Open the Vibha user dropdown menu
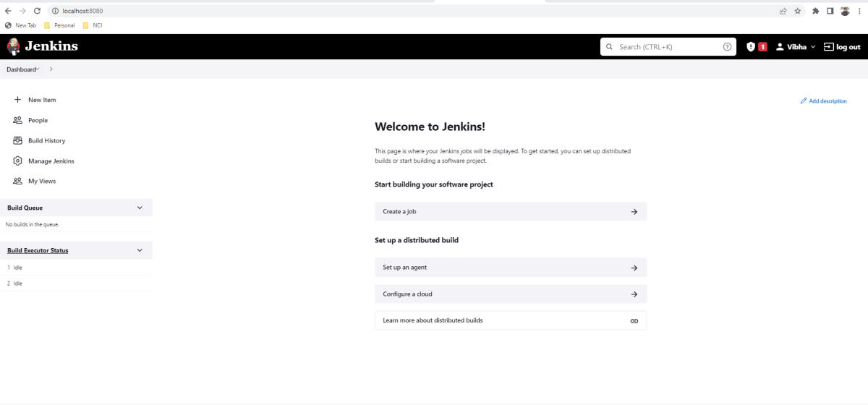 coord(796,47)
